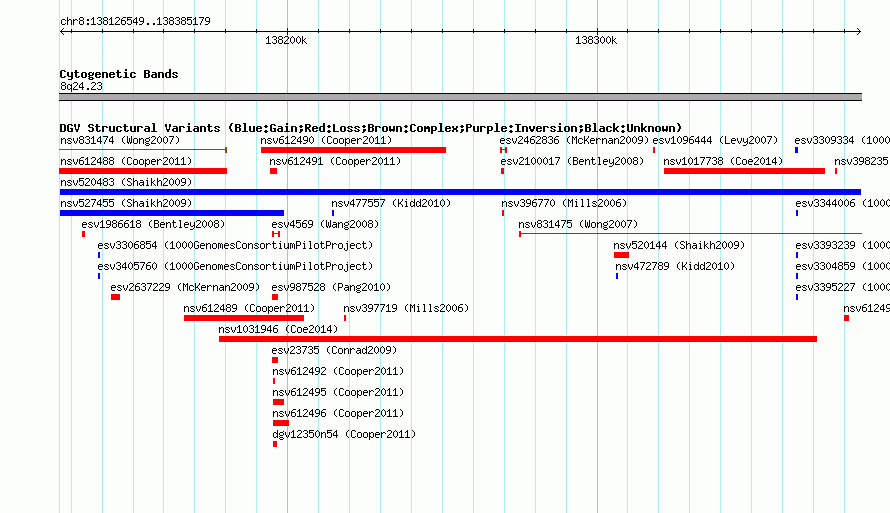Viewport: 890px width, 513px height.
Task: Click the nsv520144 (Shaikh2009) red bar
Action: click(621, 255)
